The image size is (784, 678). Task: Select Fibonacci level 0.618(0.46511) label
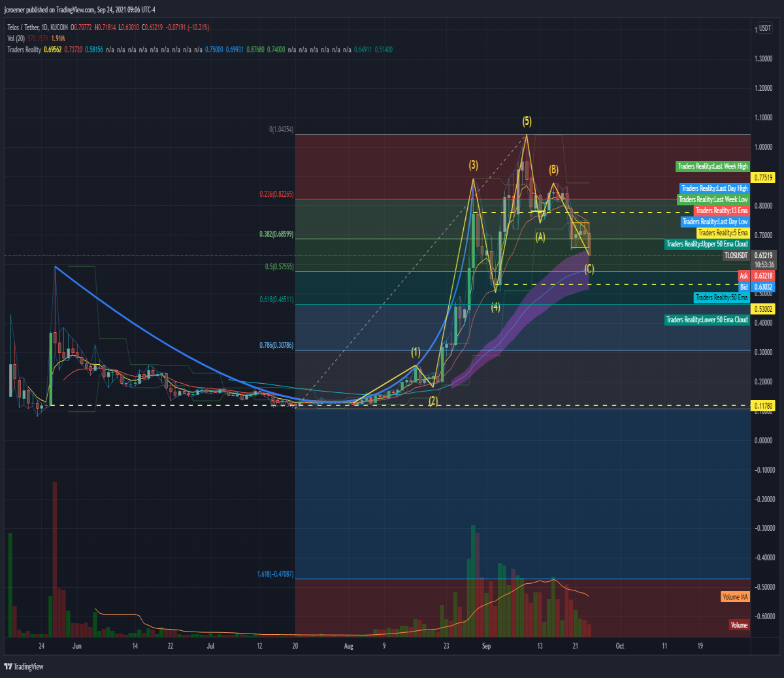click(x=276, y=299)
